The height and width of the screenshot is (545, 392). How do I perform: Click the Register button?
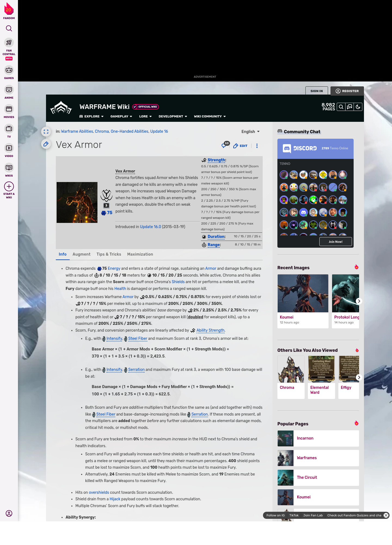(347, 91)
